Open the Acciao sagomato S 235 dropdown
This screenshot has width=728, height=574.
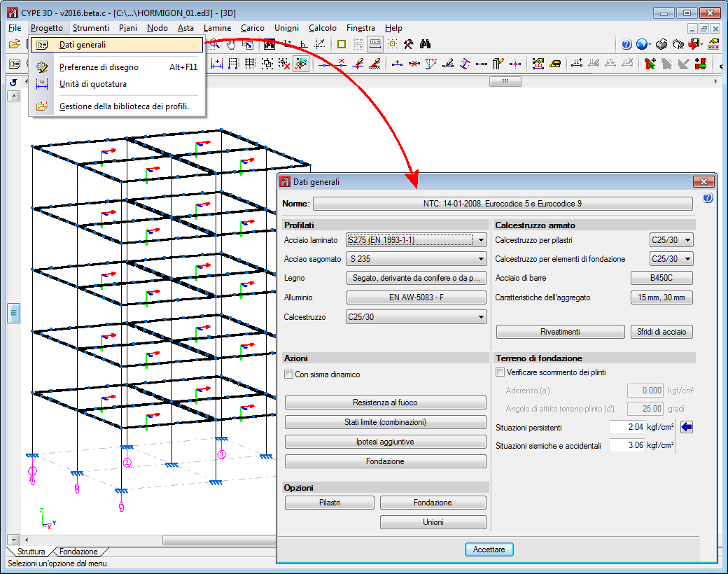416,259
